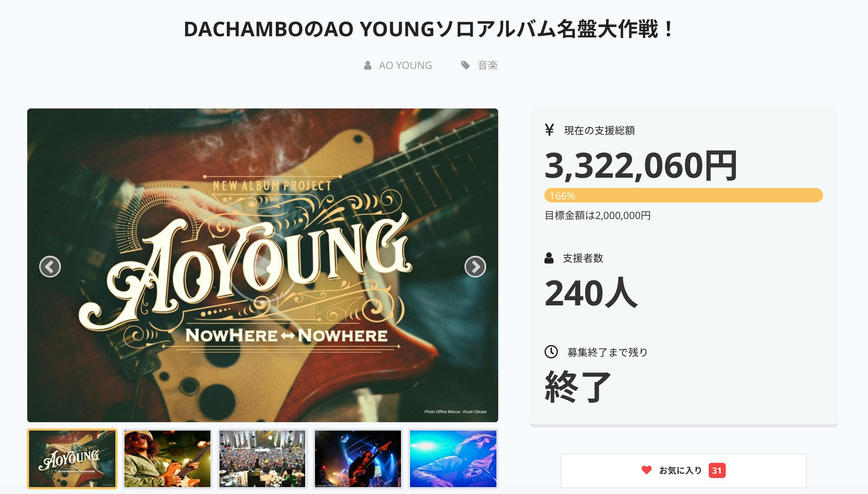868x494 pixels.
Task: Click the 166% funding progress bar
Action: [x=683, y=195]
